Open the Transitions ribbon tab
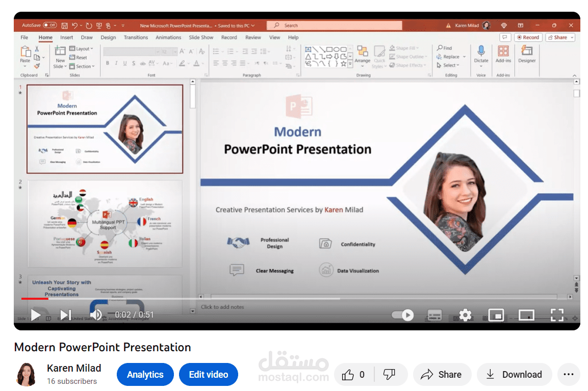 click(x=136, y=38)
